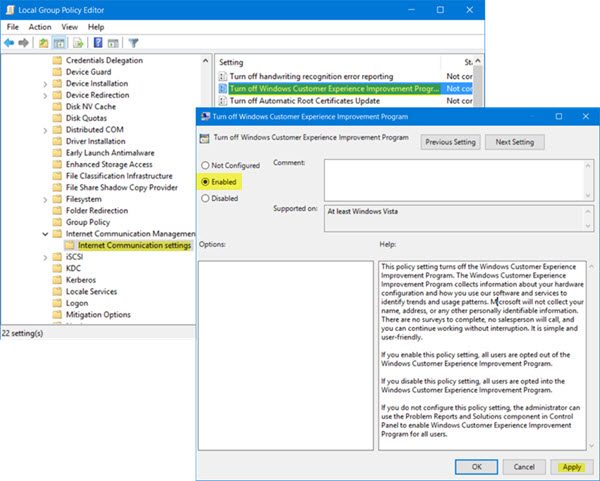Click the Kerberos folder icon
The height and width of the screenshot is (481, 600).
pyautogui.click(x=57, y=280)
